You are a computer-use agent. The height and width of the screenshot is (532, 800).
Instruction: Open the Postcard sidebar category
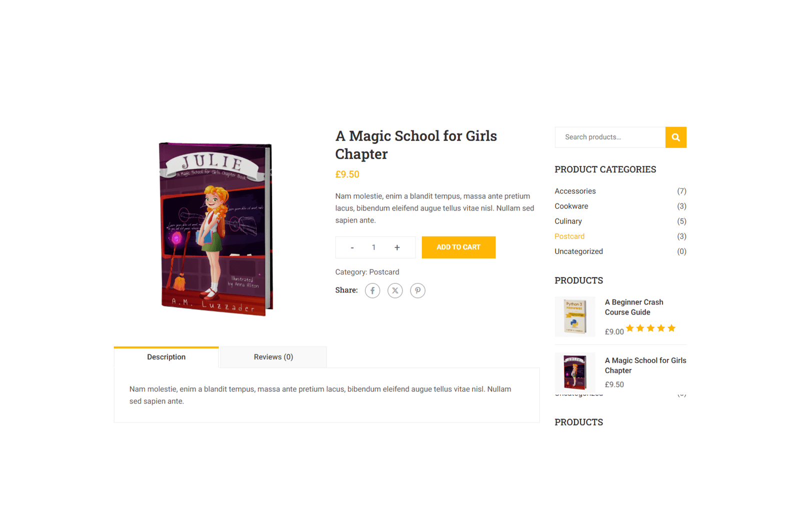[569, 236]
